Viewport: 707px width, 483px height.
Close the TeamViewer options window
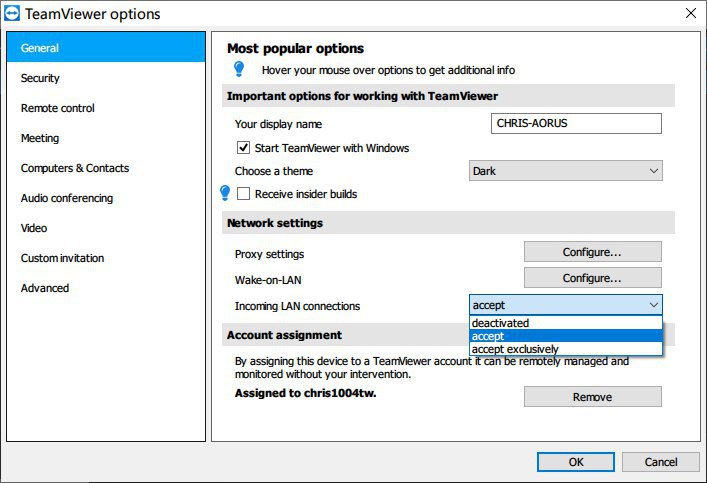click(689, 14)
